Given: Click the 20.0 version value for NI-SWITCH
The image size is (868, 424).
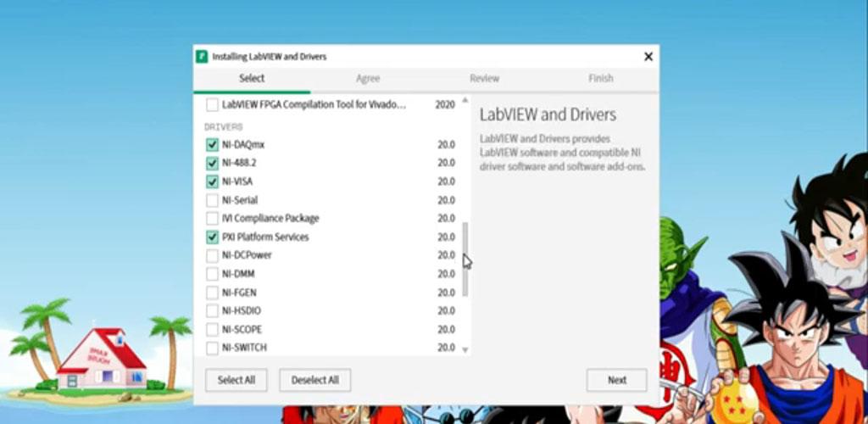Looking at the screenshot, I should (x=446, y=348).
